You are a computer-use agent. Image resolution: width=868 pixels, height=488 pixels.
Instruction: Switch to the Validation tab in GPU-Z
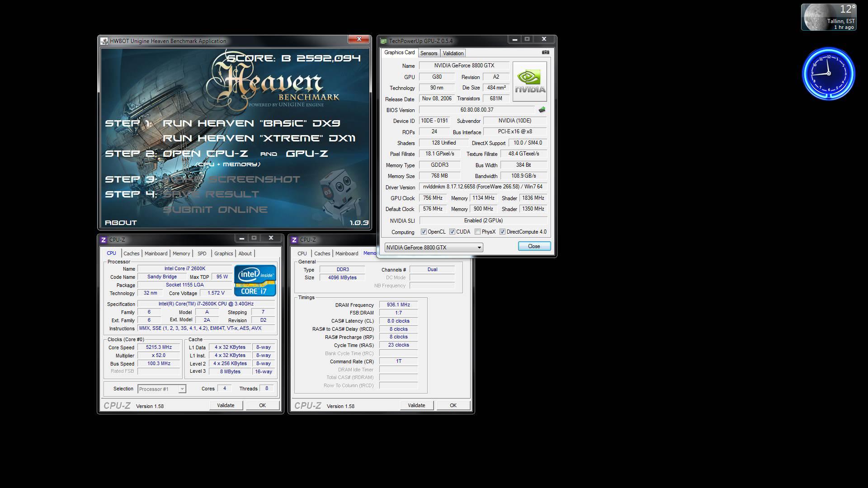pyautogui.click(x=453, y=53)
